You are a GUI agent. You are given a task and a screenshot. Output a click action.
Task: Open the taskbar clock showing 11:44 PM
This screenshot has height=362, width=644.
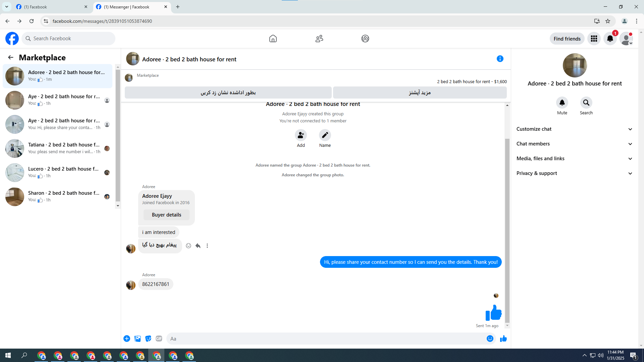(x=615, y=355)
